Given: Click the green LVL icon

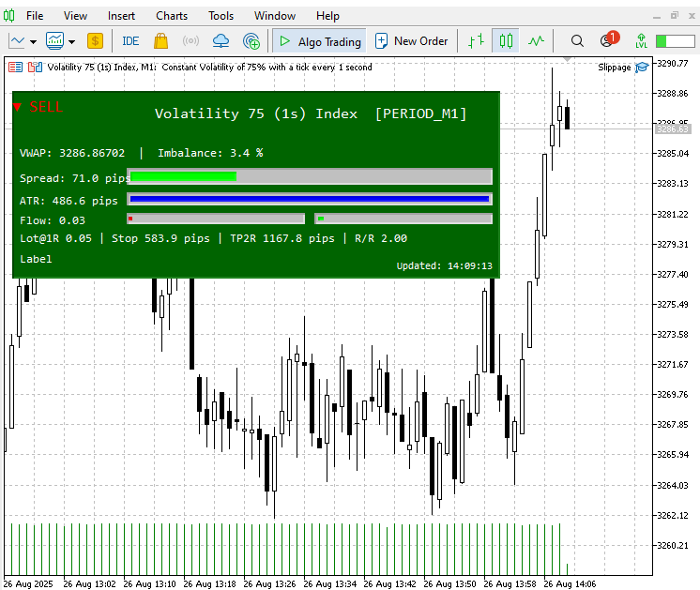Looking at the screenshot, I should pos(641,41).
